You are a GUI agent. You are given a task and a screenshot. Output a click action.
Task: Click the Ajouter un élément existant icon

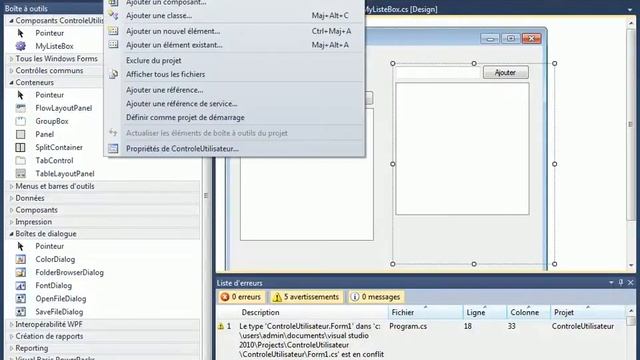click(113, 44)
